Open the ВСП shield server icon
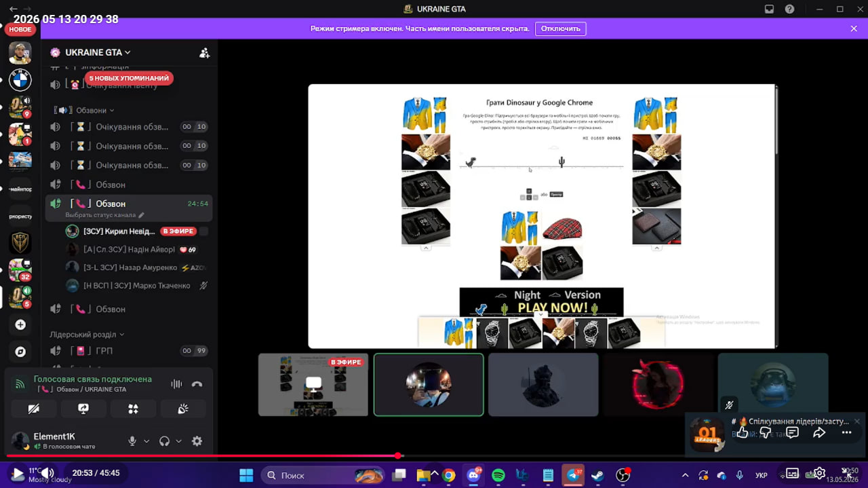Screen dimensions: 868x488 coord(20,242)
